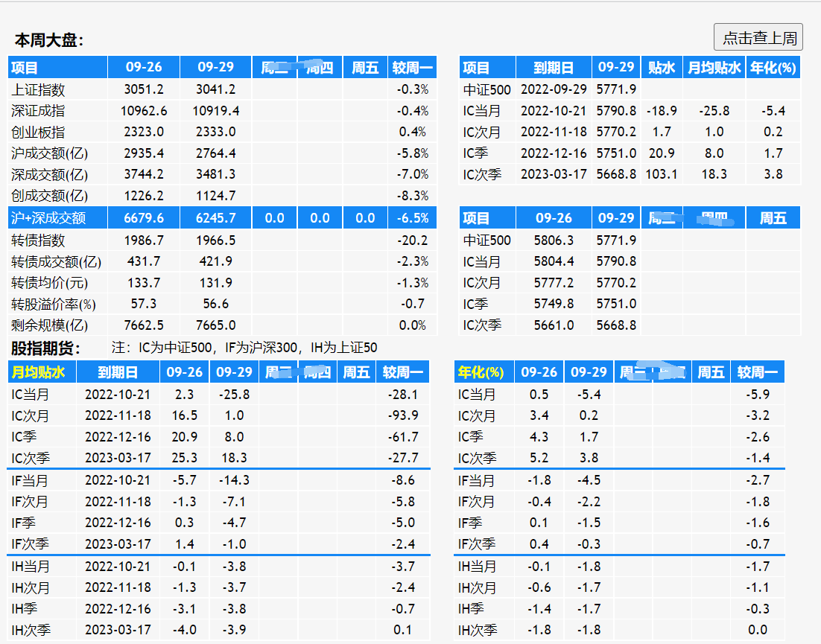The image size is (821, 644).
Task: Click the -3.1 value for IH季
Action: 184,609
